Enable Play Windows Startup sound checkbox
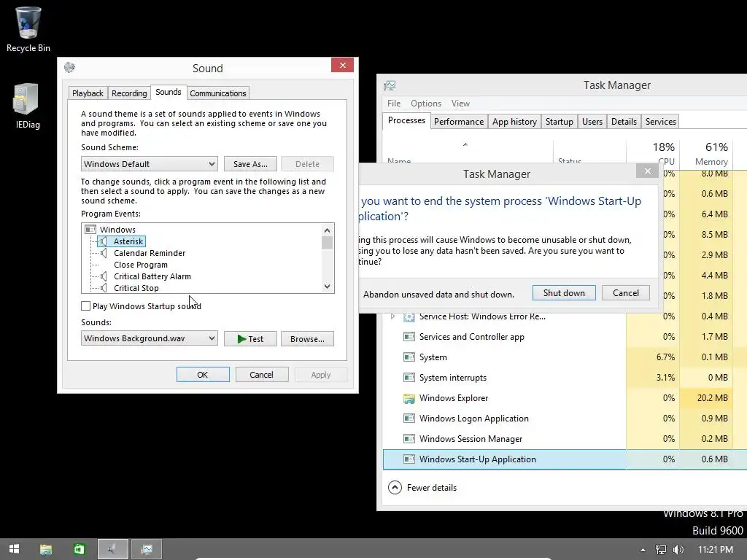Image resolution: width=747 pixels, height=560 pixels. (86, 306)
